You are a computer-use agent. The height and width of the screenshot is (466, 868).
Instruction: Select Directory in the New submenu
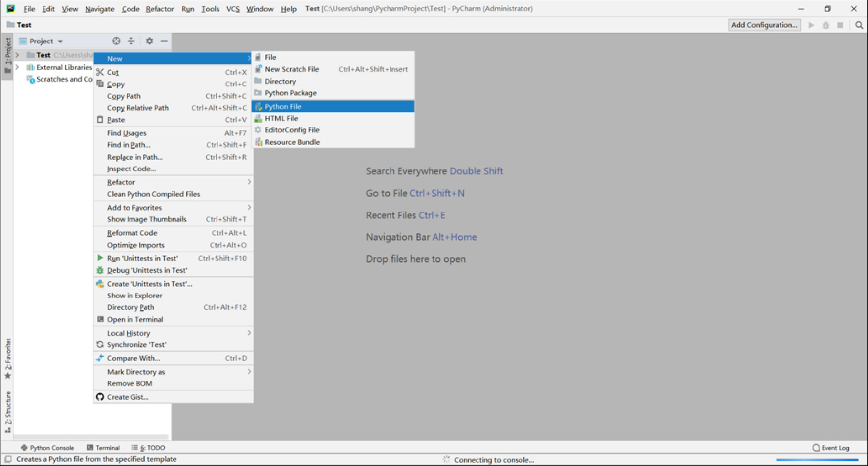pyautogui.click(x=280, y=81)
